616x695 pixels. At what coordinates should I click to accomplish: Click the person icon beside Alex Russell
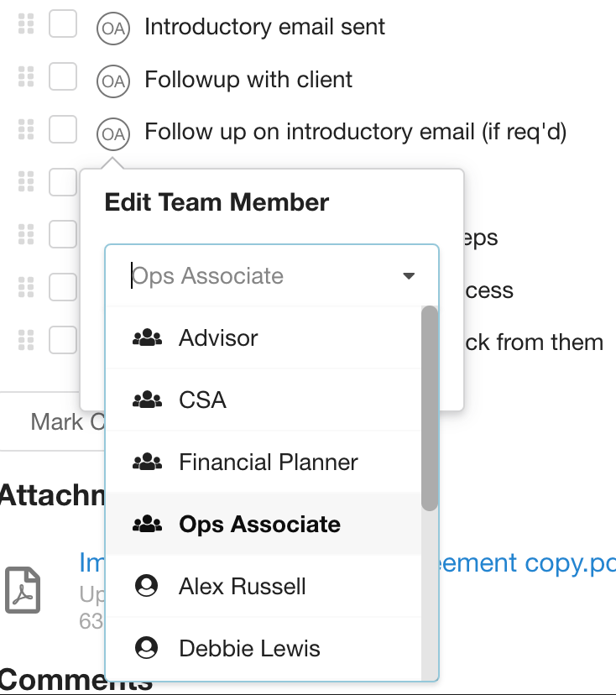click(147, 586)
